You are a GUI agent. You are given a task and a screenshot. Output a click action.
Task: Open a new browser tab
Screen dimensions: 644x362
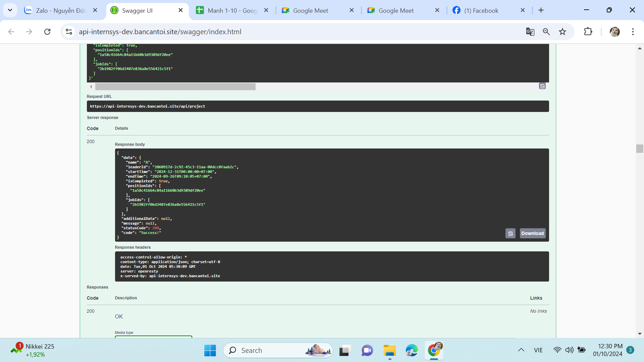(541, 10)
